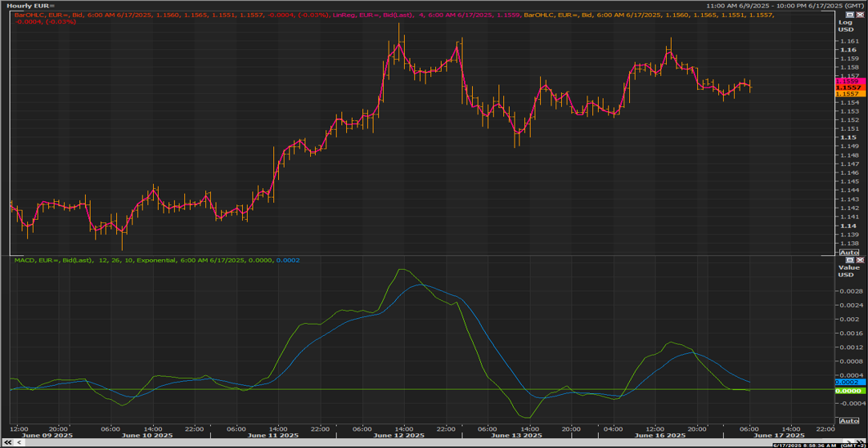Maximize the MACD sub-panel
The image size is (868, 448).
click(850, 260)
